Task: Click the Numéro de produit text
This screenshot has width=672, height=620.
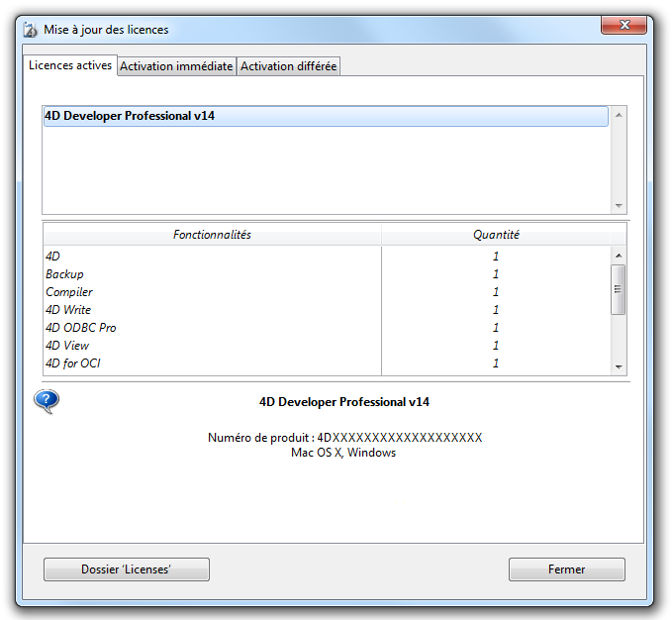Action: click(x=345, y=438)
